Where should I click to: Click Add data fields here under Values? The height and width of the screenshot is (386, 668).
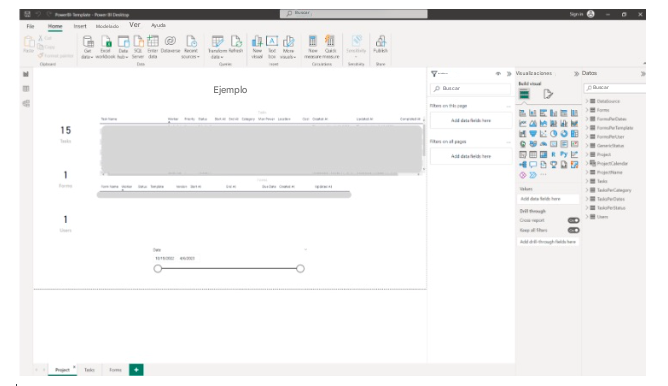(548, 199)
